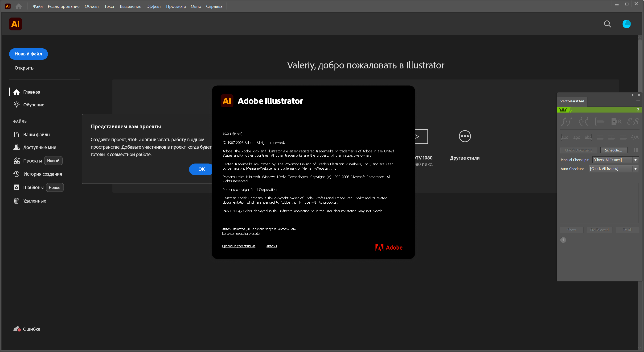Click the search magnifier icon
The width and height of the screenshot is (644, 352).
(x=607, y=24)
